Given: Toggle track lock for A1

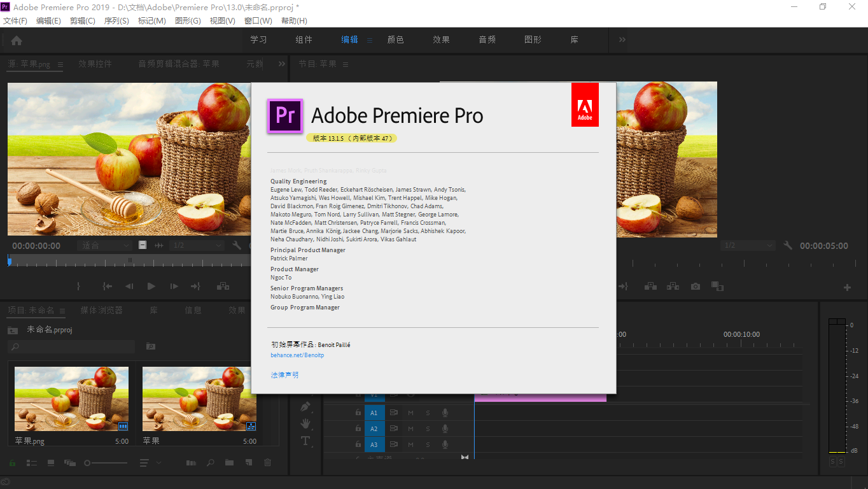Looking at the screenshot, I should point(358,413).
